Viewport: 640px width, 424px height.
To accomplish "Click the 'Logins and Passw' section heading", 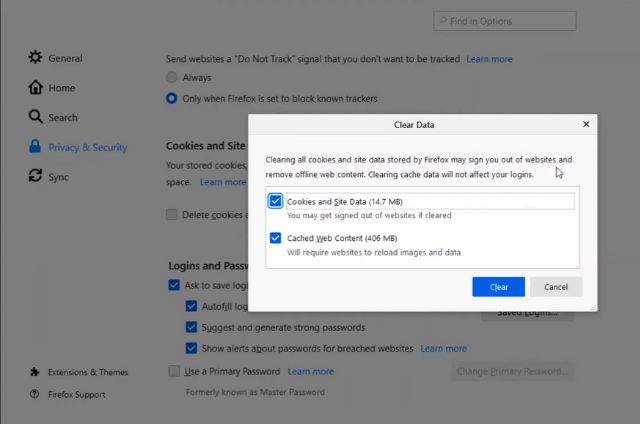I will pos(208,266).
